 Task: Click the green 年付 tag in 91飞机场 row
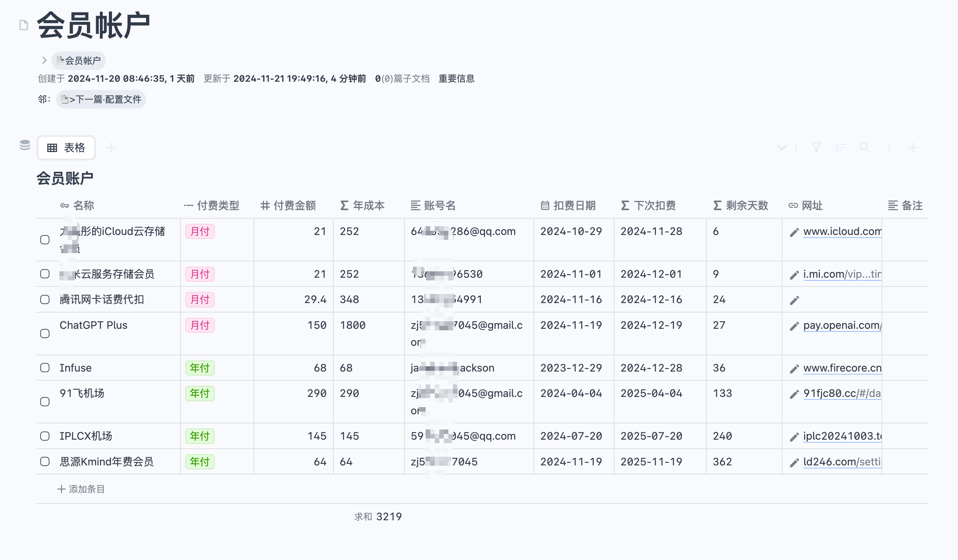pyautogui.click(x=200, y=394)
